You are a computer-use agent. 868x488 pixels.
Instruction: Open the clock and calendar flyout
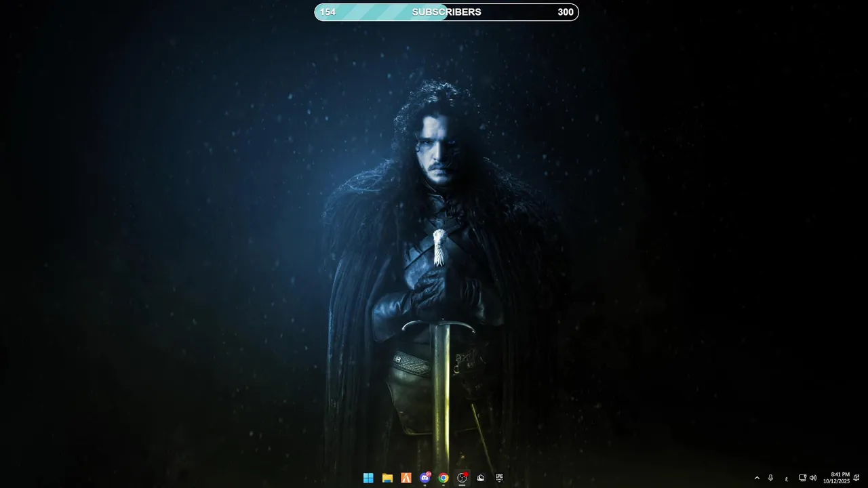click(836, 478)
